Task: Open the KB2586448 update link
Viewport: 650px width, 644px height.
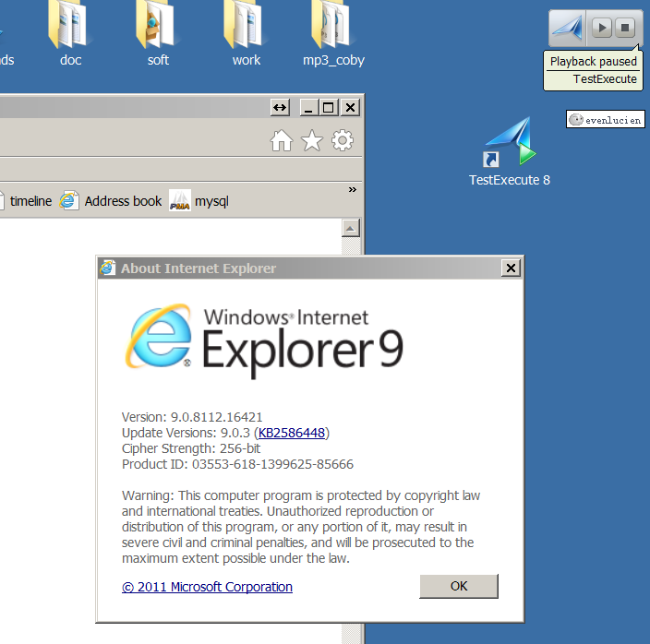Action: (x=292, y=433)
